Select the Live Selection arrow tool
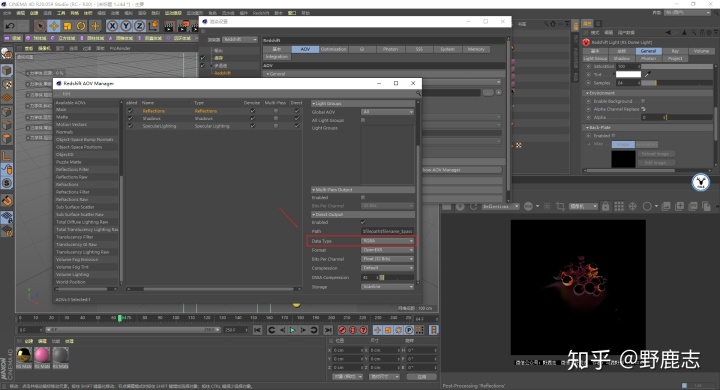720x390 pixels. tap(40, 26)
